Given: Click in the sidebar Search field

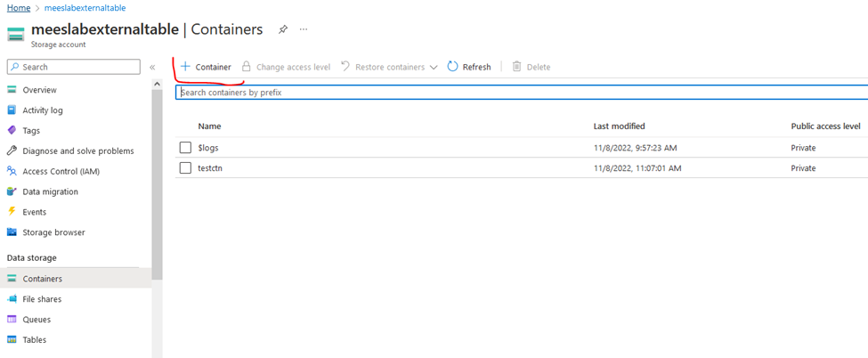Looking at the screenshot, I should pyautogui.click(x=74, y=67).
